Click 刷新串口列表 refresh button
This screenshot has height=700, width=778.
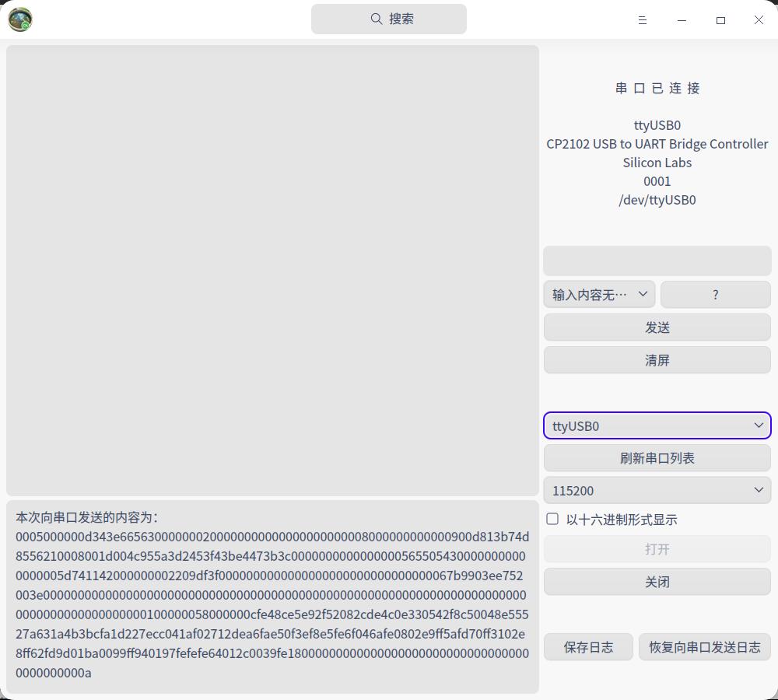657,458
